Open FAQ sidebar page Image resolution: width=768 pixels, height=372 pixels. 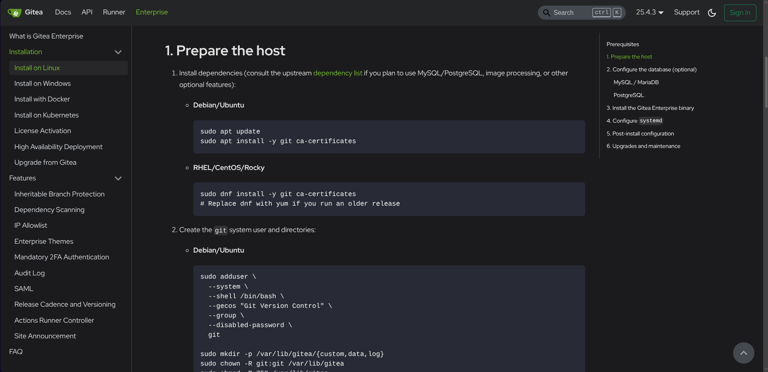(16, 352)
